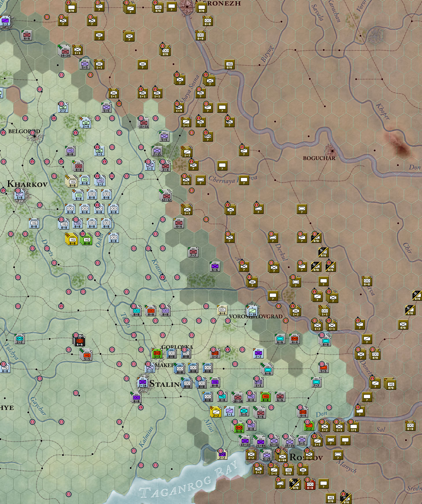The width and height of the screenshot is (422, 504).
Task: Select the 2=18 unit at Stalino
Action: (142, 382)
